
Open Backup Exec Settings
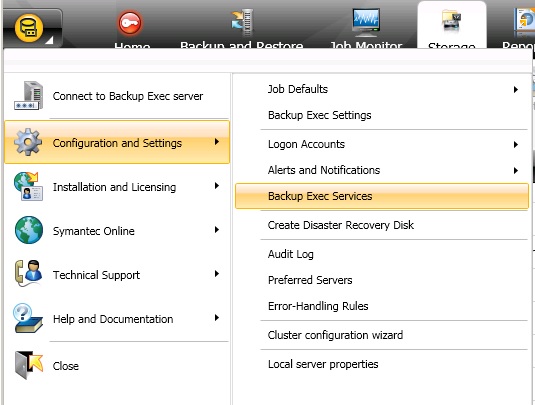tap(382, 115)
